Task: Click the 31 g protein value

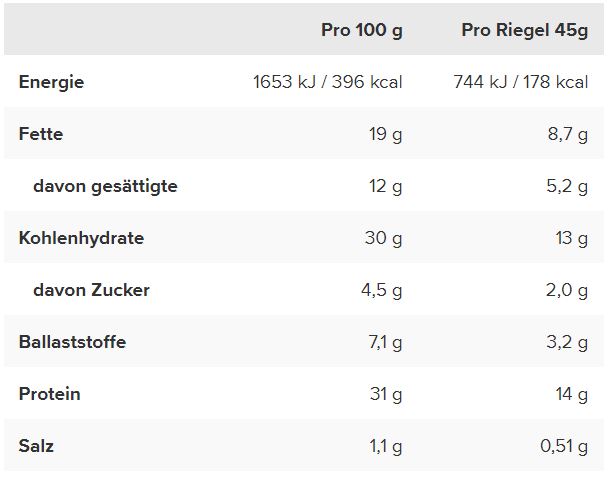Action: [385, 394]
